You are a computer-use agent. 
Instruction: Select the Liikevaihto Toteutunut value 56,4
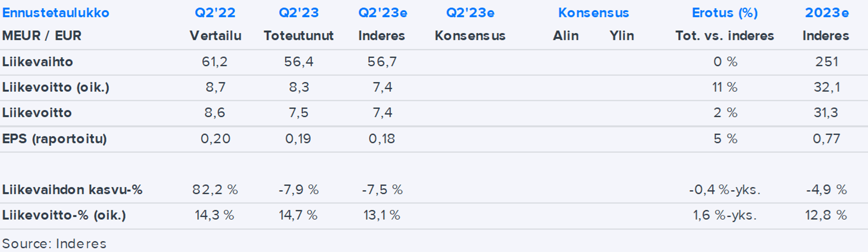299,62
